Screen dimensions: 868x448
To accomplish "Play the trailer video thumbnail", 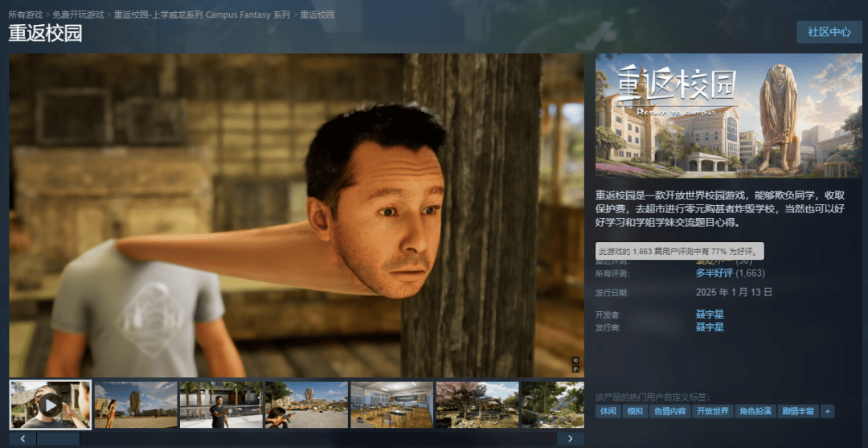I will [x=50, y=405].
